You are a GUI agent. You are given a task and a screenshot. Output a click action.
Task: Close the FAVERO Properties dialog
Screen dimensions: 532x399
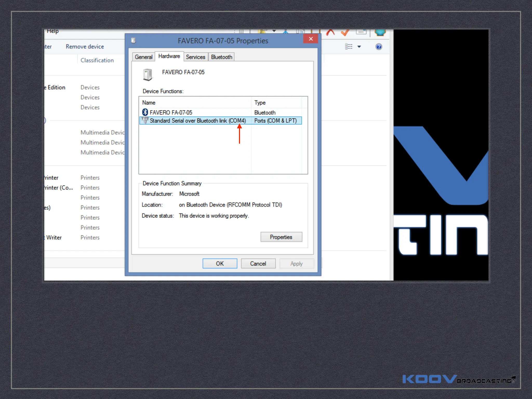(x=310, y=39)
